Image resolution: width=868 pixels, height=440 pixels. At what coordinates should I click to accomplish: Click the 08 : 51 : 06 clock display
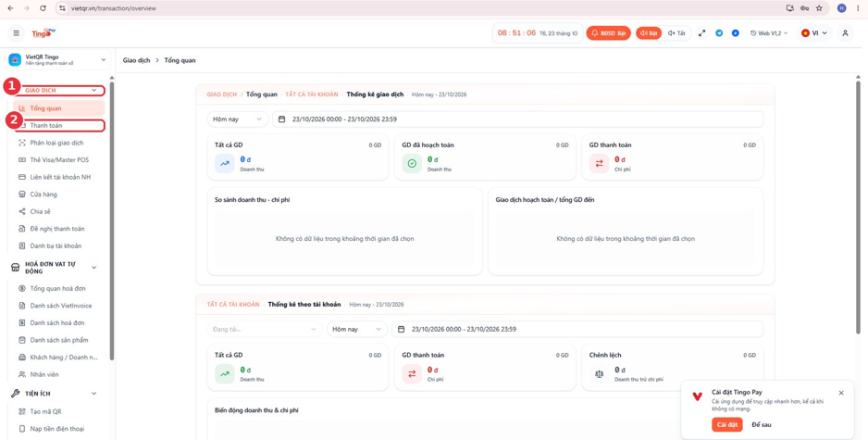click(x=516, y=33)
